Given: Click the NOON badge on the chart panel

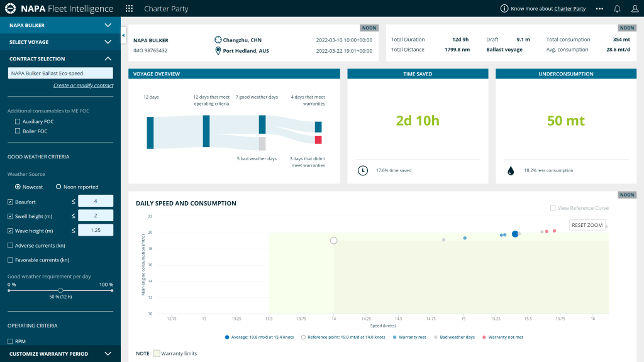Looking at the screenshot, I should click(x=627, y=195).
